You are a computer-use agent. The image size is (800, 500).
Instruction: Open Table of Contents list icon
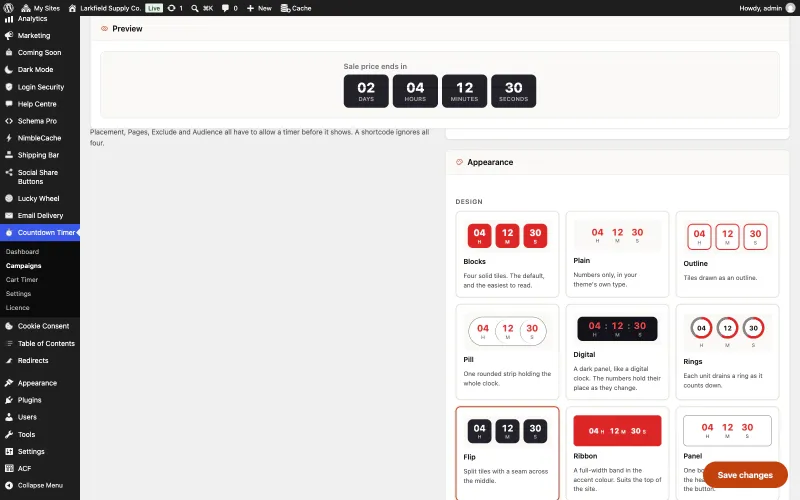click(x=9, y=343)
